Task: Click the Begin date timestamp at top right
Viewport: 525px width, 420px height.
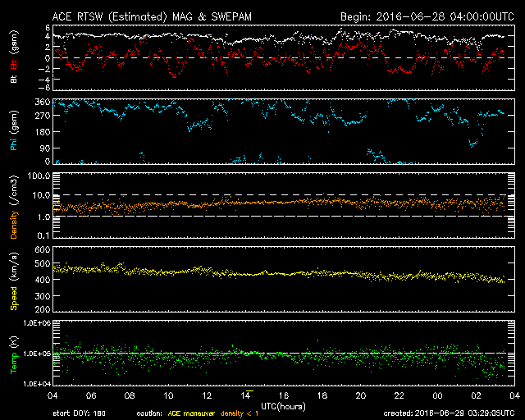Action: (426, 16)
